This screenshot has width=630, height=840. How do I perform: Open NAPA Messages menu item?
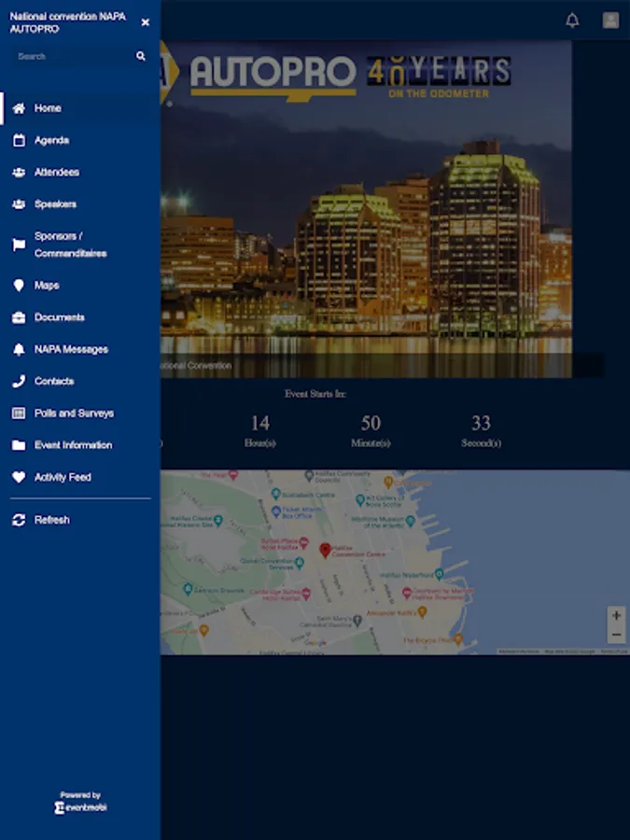click(80, 349)
